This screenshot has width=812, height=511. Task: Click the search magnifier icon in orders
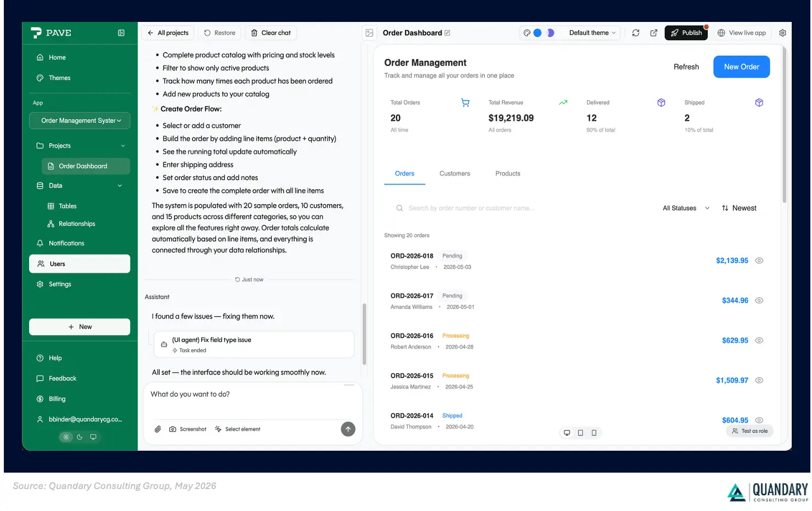coord(399,208)
